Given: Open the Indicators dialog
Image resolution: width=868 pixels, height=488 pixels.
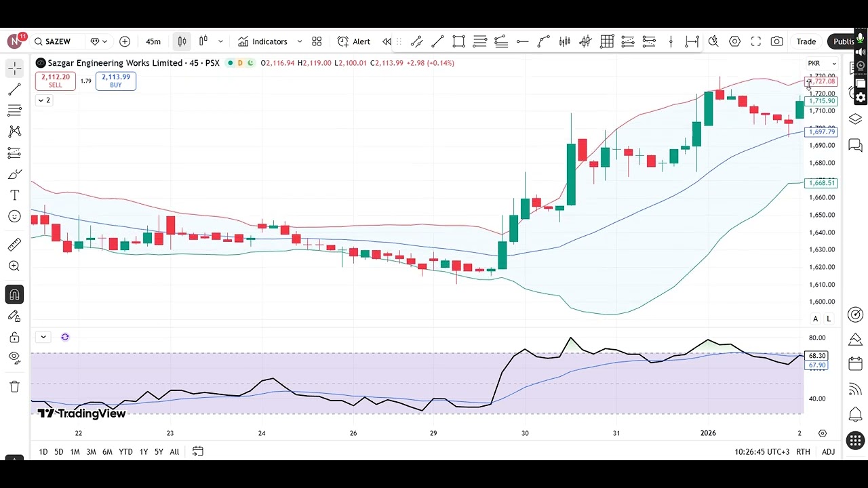Looking at the screenshot, I should coord(262,41).
